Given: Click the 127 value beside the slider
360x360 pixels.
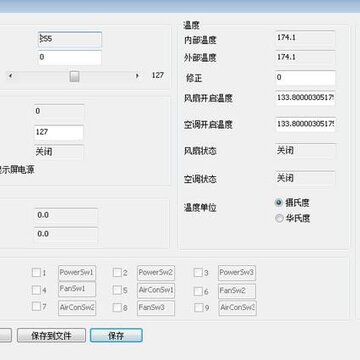Looking at the screenshot, I should click(158, 75).
